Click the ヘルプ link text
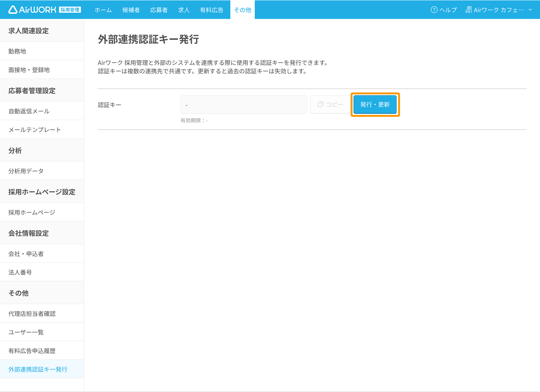This screenshot has height=392, width=540. (x=448, y=10)
